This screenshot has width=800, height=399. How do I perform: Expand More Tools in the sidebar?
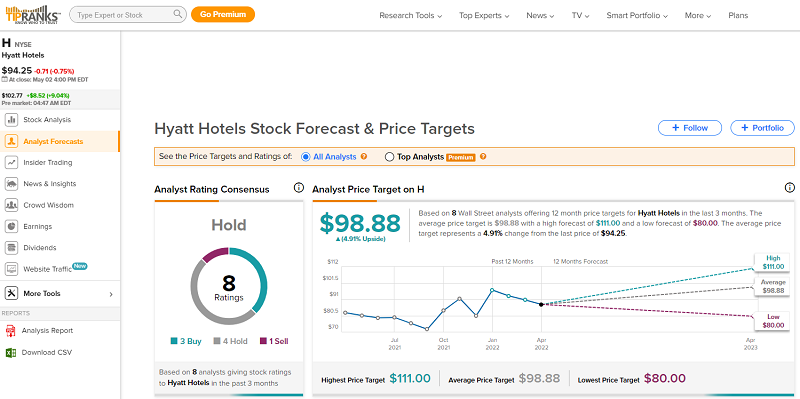pyautogui.click(x=60, y=293)
